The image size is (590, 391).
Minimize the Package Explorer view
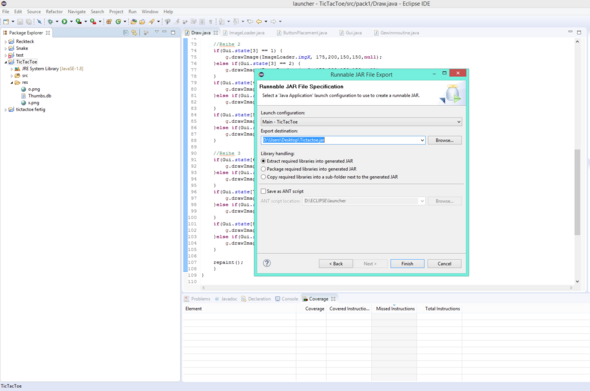(x=164, y=32)
